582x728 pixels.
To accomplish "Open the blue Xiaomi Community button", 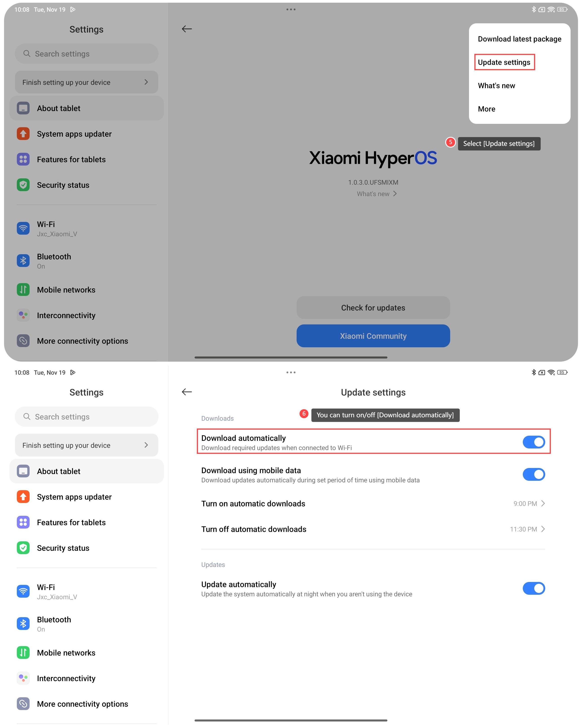I will coord(373,336).
